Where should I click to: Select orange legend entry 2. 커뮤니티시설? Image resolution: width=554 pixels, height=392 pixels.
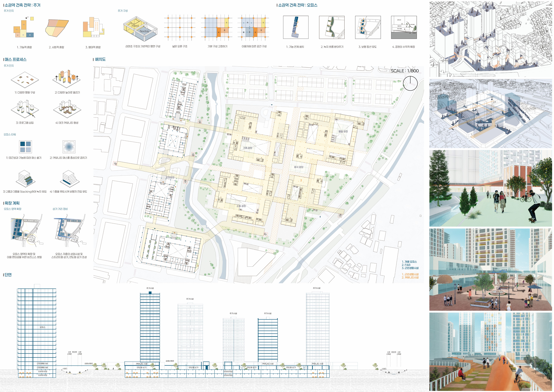(410, 277)
